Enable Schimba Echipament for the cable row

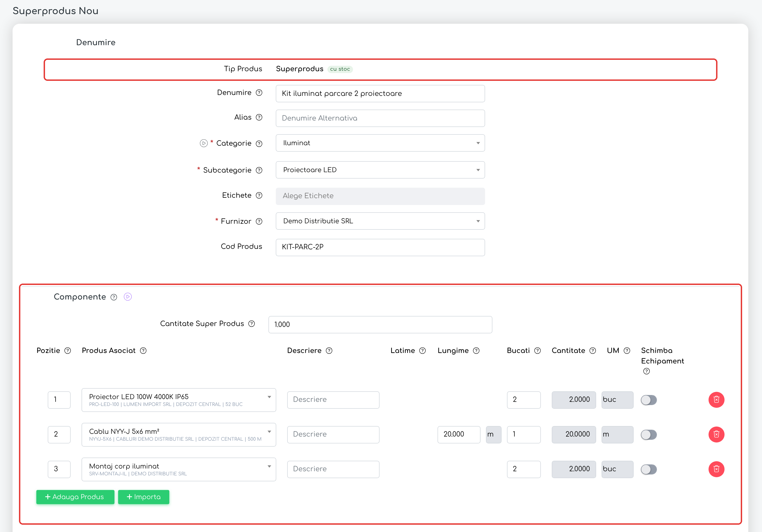648,435
